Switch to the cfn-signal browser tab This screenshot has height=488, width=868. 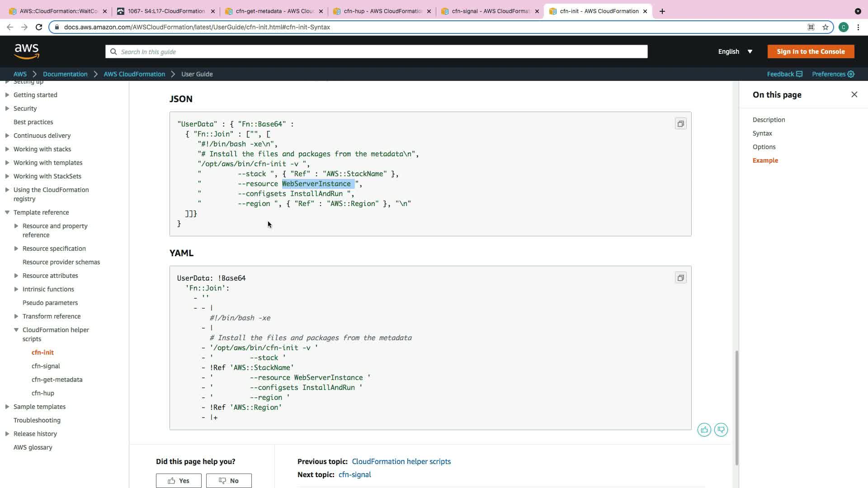coord(490,11)
